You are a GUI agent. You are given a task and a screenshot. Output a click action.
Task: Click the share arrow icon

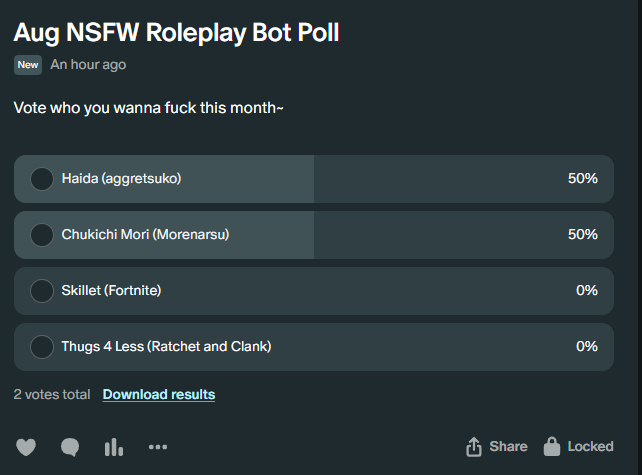[x=474, y=446]
